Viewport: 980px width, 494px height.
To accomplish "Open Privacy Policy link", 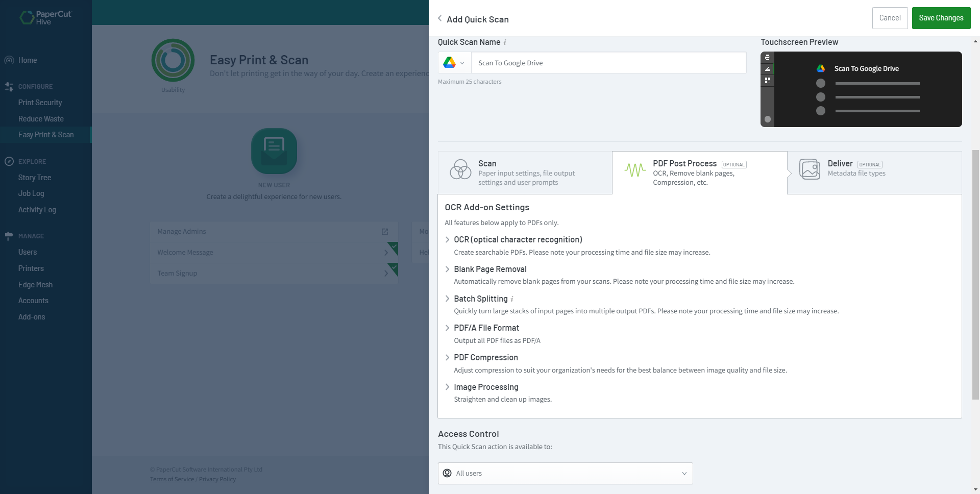I will tap(217, 479).
